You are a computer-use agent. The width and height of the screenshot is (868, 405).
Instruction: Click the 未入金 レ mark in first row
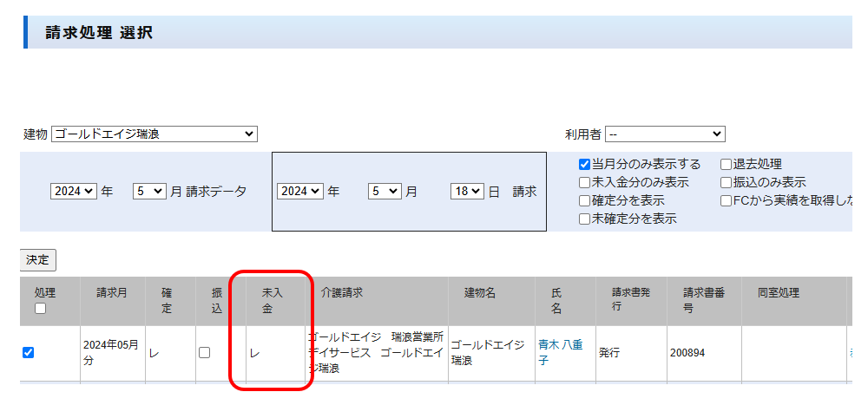point(255,353)
